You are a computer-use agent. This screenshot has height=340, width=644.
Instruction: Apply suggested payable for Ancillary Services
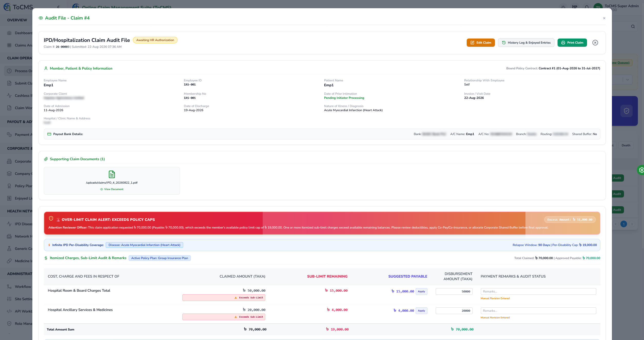coord(421,311)
